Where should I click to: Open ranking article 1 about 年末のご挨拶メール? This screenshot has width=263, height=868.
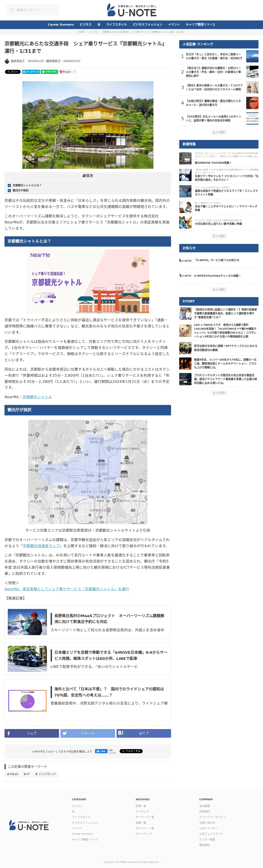[x=214, y=56]
